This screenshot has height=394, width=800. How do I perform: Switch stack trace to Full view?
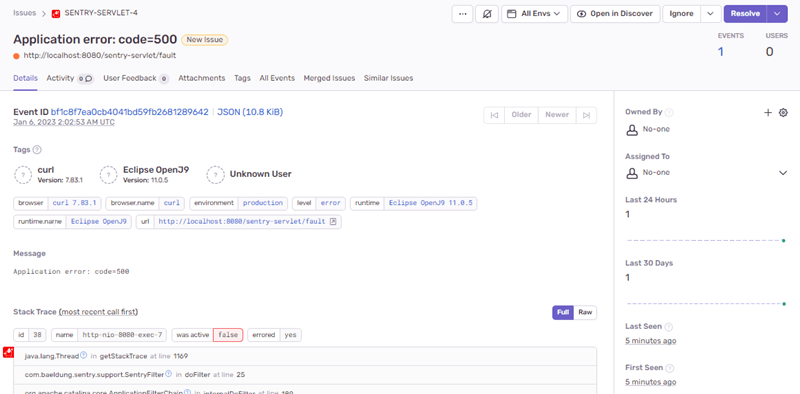click(563, 312)
